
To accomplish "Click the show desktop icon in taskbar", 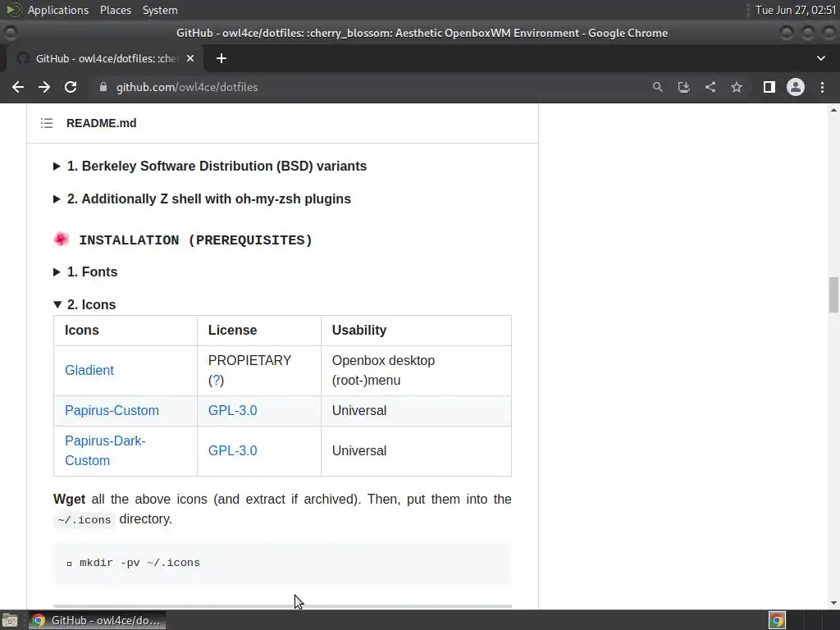I will (10, 620).
